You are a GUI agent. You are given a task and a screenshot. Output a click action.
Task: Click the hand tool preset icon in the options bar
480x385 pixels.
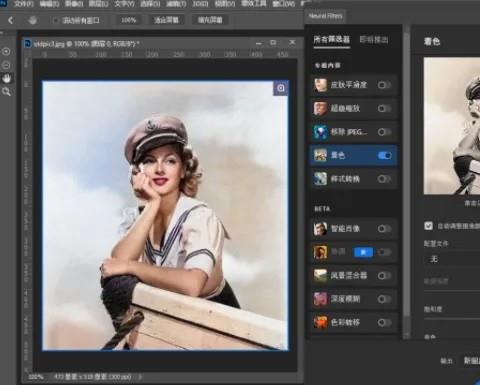[x=32, y=20]
